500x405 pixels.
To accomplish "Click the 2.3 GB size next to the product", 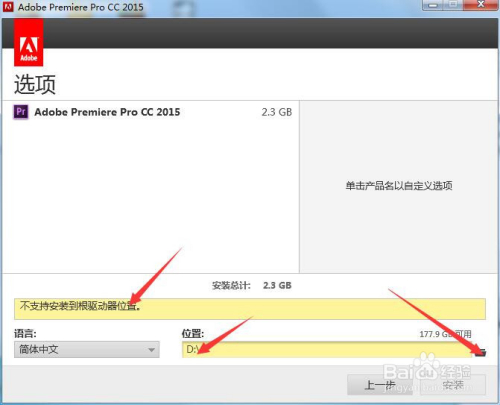I will click(277, 112).
